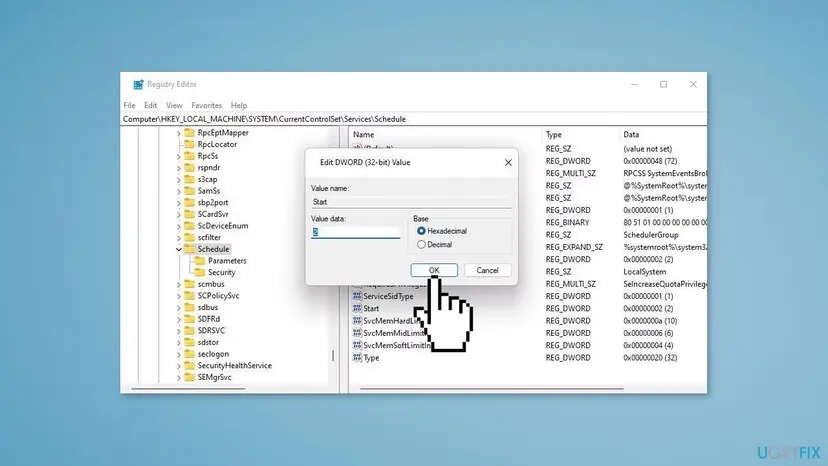Open the Favorites menu

(x=206, y=105)
